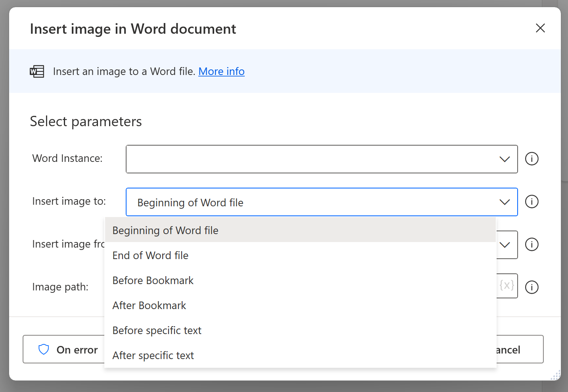Open the Insert image from dropdown arrow
Image resolution: width=568 pixels, height=392 pixels.
pyautogui.click(x=505, y=245)
